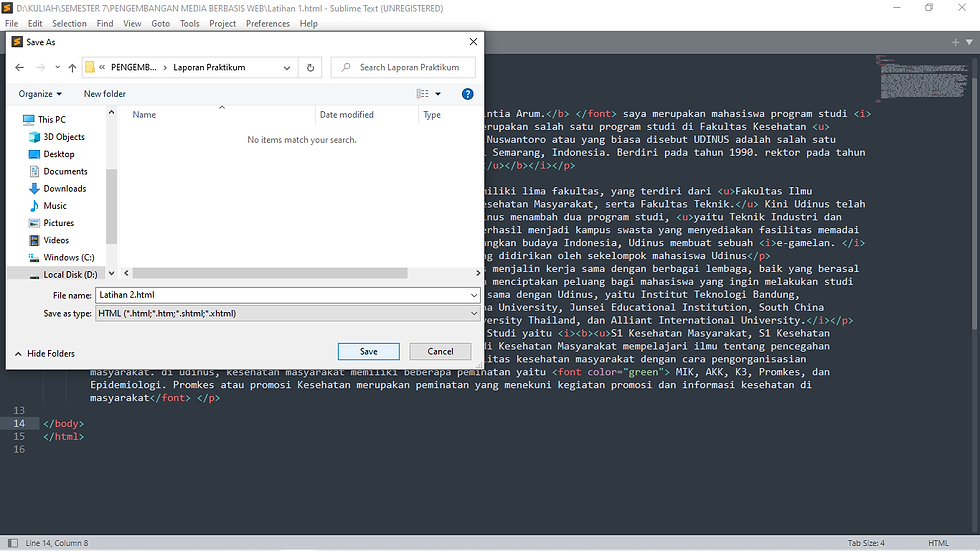This screenshot has width=980, height=551.
Task: Open recent locations dropdown arrow
Action: [x=58, y=67]
